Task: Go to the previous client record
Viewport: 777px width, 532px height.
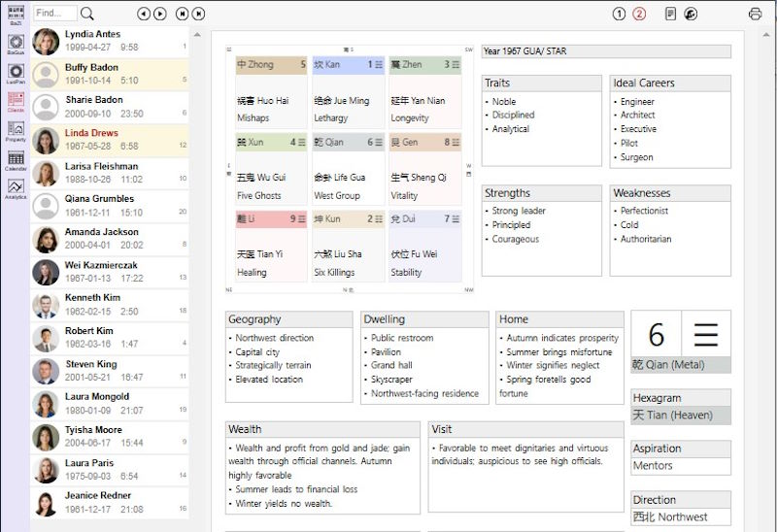Action: pos(144,14)
